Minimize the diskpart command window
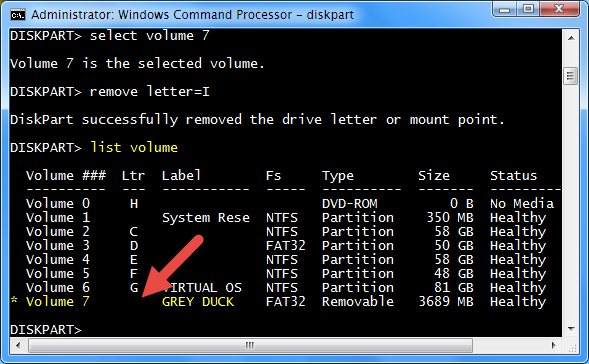This screenshot has height=364, width=589. tap(504, 9)
